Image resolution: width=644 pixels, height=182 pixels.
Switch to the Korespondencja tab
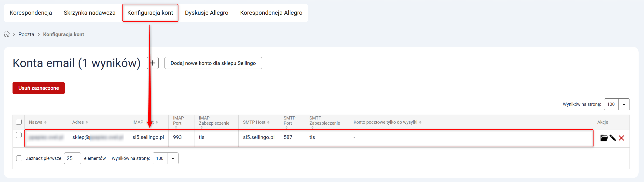click(x=31, y=13)
